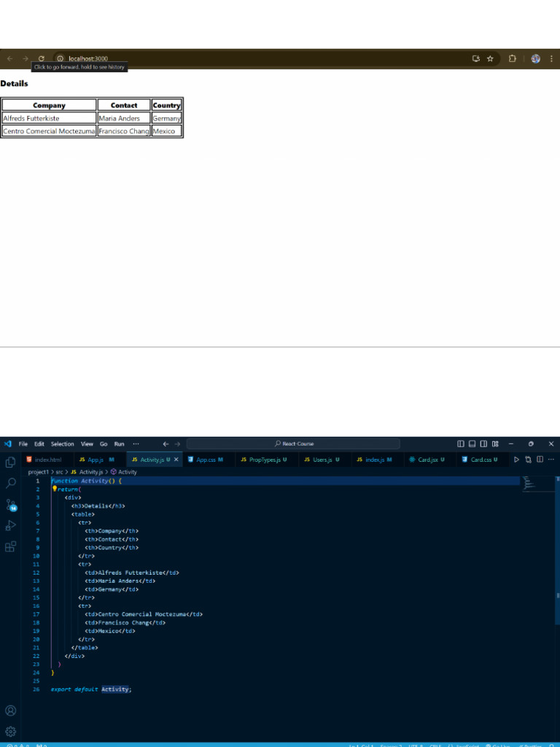Click the Run Code play button
560x747 pixels.
pos(517,460)
